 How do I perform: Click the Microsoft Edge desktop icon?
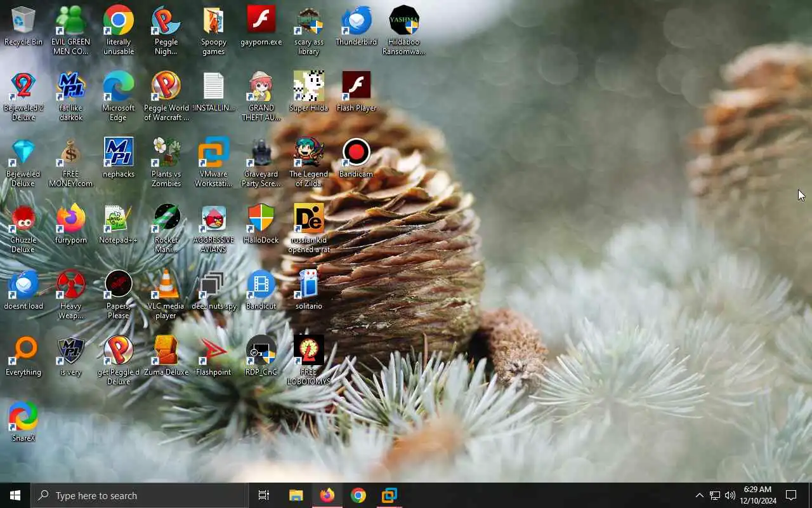tap(119, 97)
